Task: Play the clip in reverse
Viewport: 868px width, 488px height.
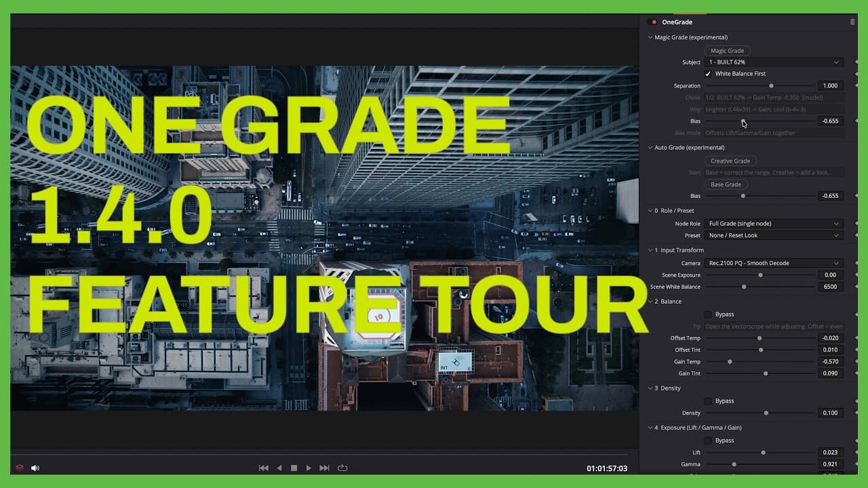Action: click(x=279, y=468)
